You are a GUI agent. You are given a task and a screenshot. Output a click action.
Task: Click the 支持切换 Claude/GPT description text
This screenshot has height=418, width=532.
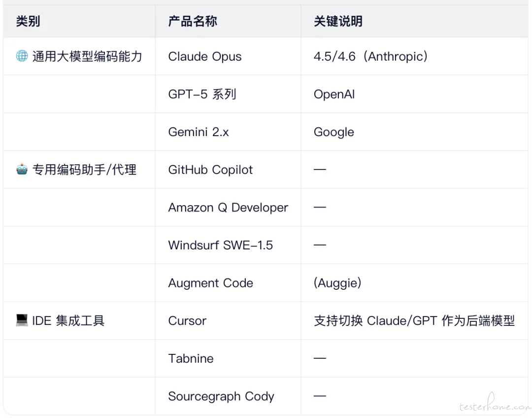coord(414,321)
